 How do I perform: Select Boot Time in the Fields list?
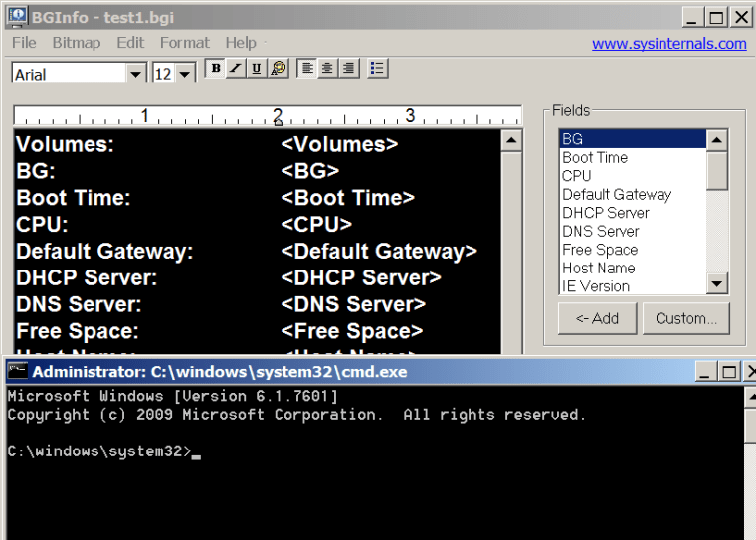click(633, 157)
